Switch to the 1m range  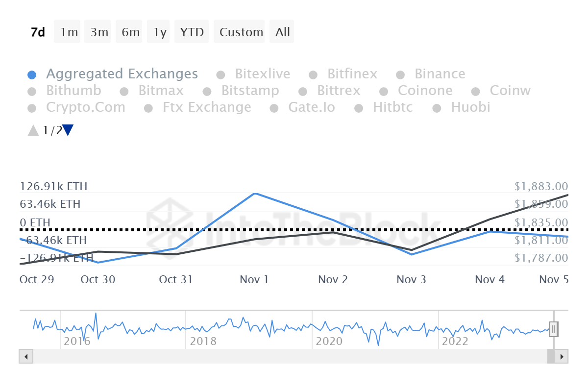(x=69, y=32)
